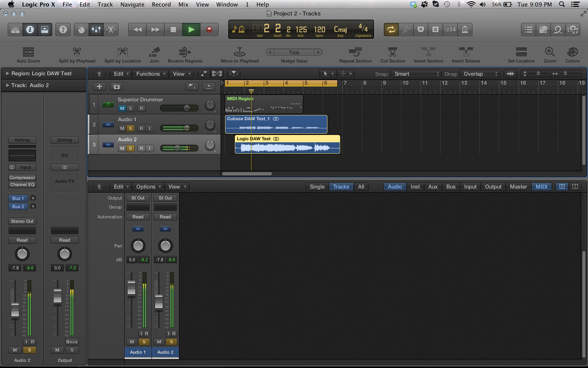The height and width of the screenshot is (368, 588).
Task: Enable the 1234 count-in button
Action: point(450,30)
